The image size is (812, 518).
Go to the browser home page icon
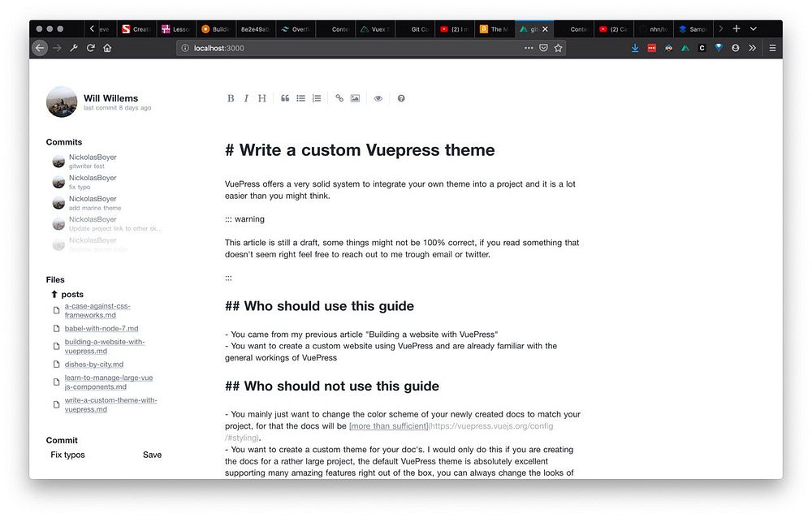click(107, 48)
